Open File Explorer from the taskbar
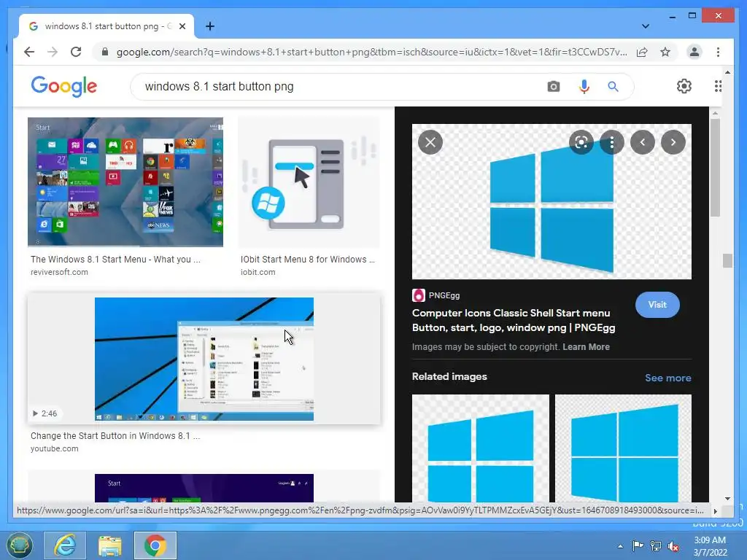 (x=110, y=545)
